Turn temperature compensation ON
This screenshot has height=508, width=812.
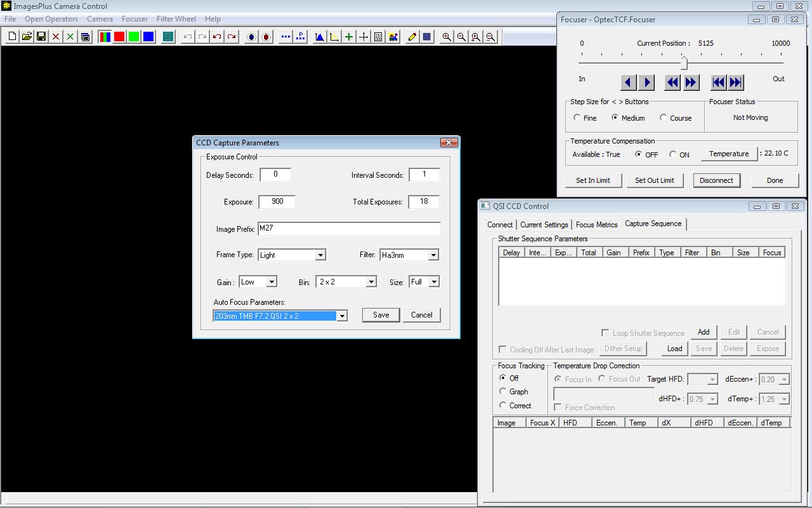point(672,154)
